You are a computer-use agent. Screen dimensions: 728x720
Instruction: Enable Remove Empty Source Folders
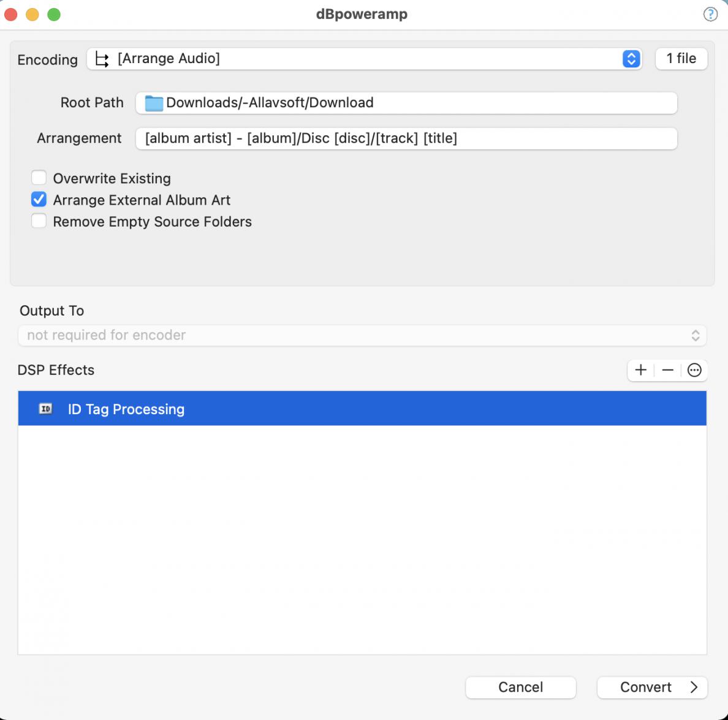pyautogui.click(x=39, y=221)
